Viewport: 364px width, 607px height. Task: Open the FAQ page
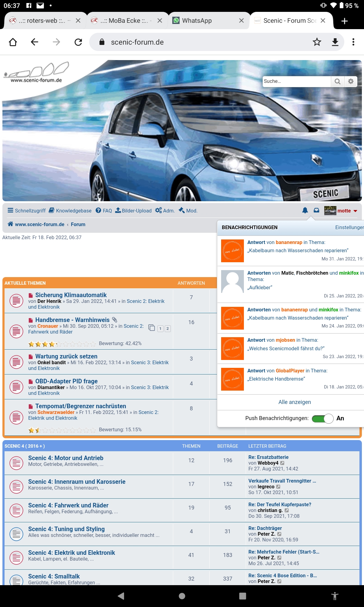tap(104, 211)
